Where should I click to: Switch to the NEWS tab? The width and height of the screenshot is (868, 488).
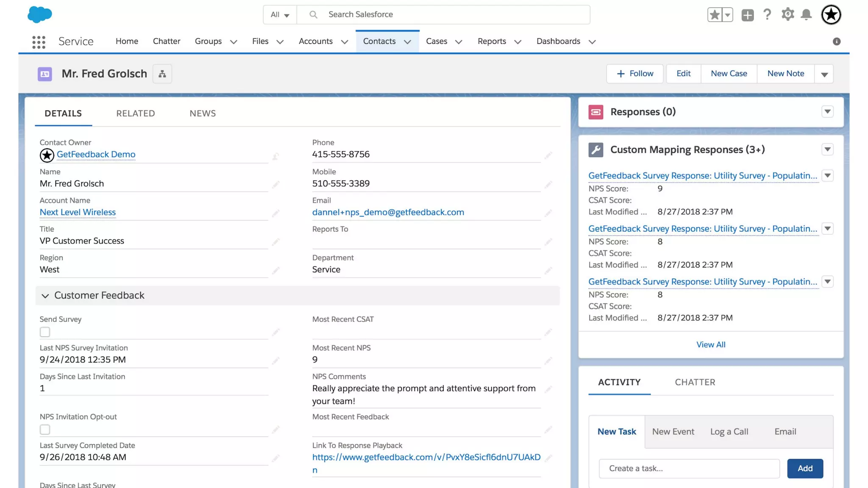click(203, 114)
